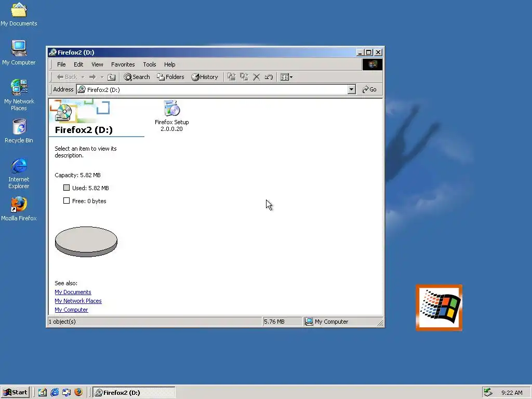The image size is (532, 399).
Task: Open the Views dropdown button
Action: click(286, 77)
